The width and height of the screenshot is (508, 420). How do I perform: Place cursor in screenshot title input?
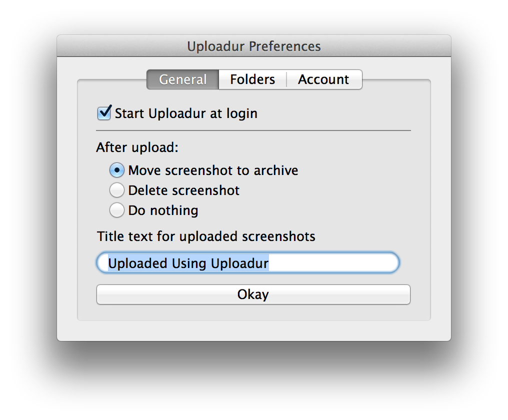(x=247, y=262)
